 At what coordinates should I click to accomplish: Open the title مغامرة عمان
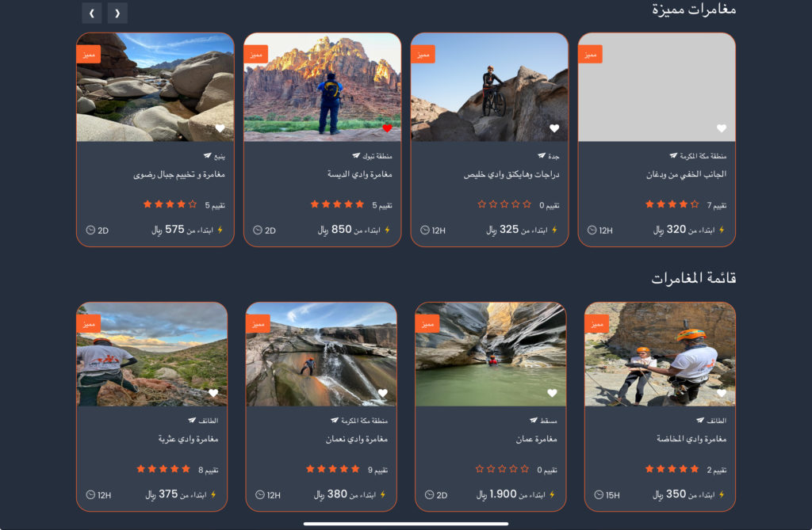(x=537, y=439)
